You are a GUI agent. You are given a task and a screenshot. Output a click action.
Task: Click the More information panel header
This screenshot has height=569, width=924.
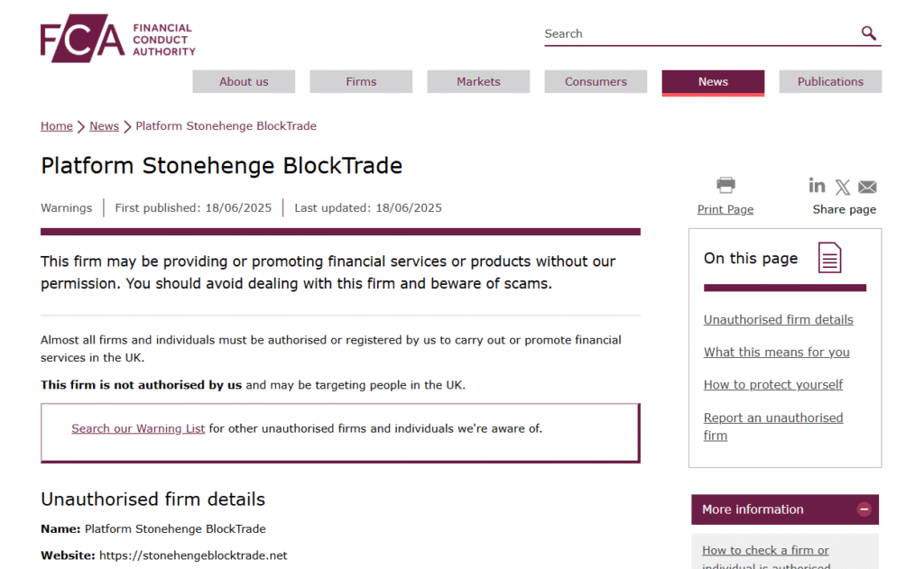[785, 509]
